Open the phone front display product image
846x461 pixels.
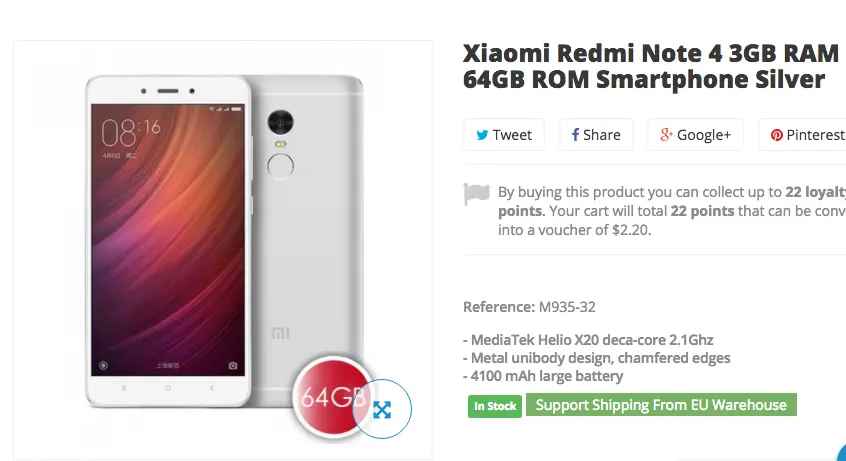[168, 241]
